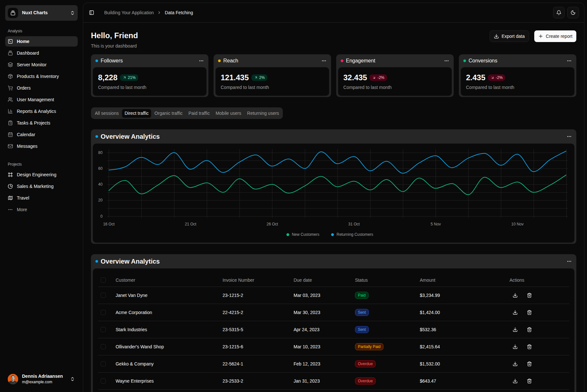Open the Calendar section

(x=26, y=134)
